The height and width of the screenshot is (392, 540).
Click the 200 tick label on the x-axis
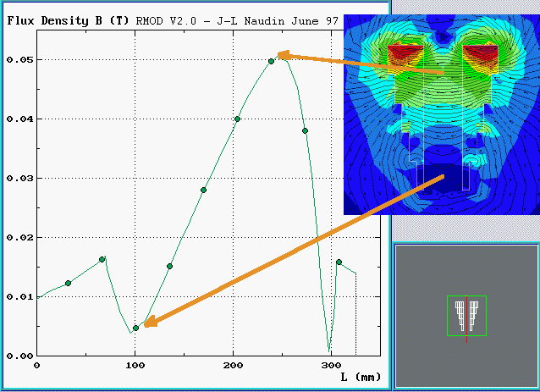(x=233, y=365)
